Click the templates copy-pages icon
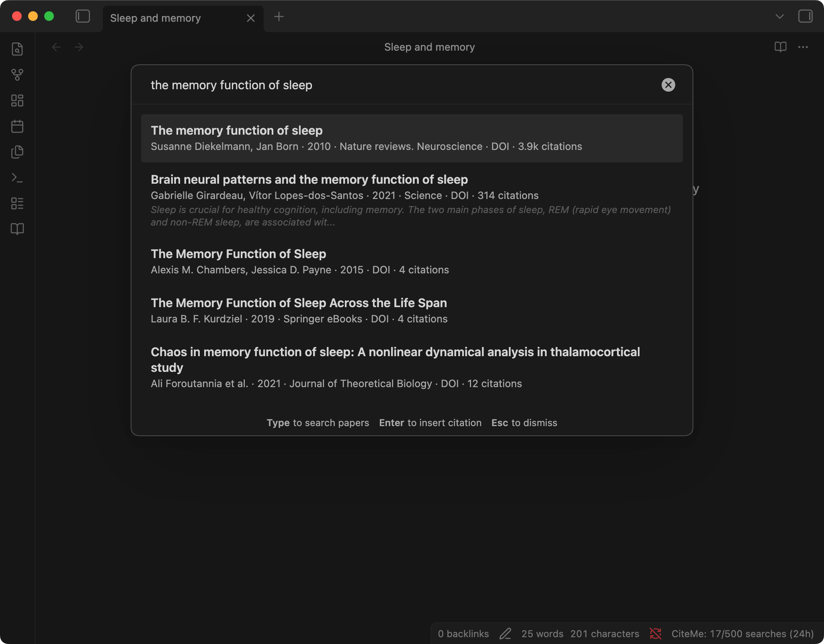Screen dimensions: 824x644 [x=17, y=152]
